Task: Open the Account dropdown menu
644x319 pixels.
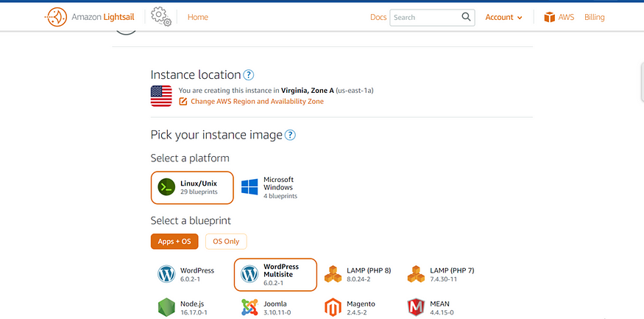Action: (503, 17)
